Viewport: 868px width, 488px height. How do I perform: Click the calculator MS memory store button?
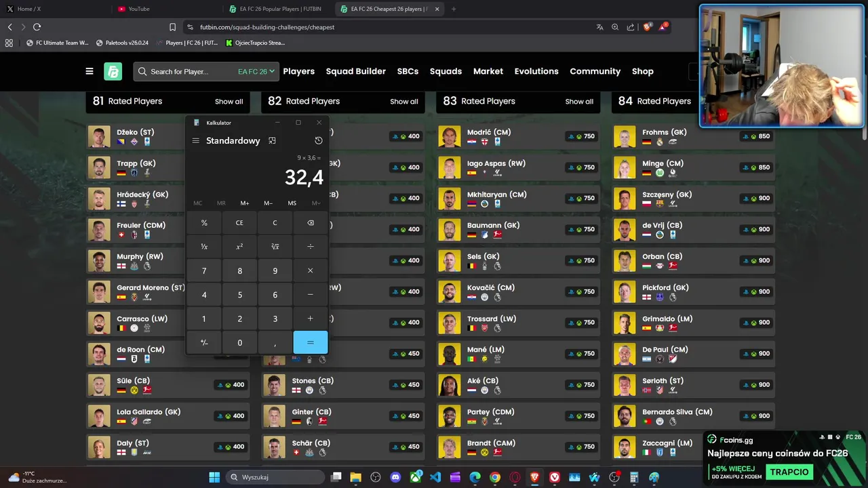292,203
